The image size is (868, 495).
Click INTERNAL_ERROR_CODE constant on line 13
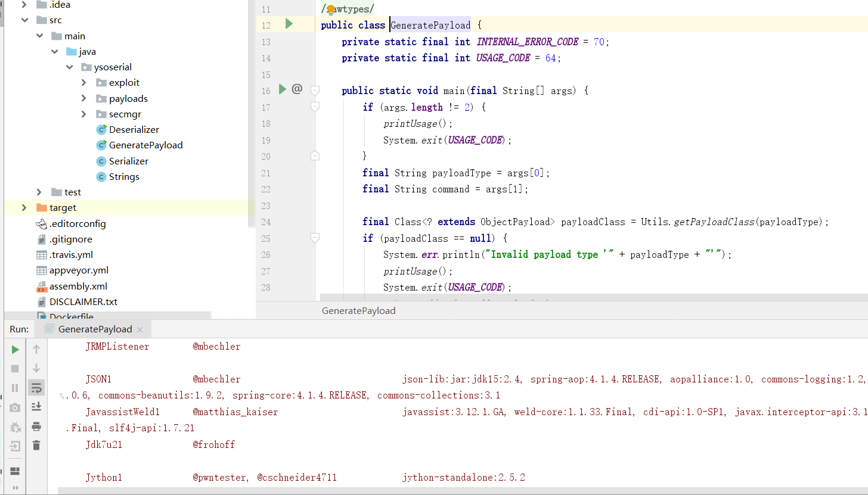[528, 42]
